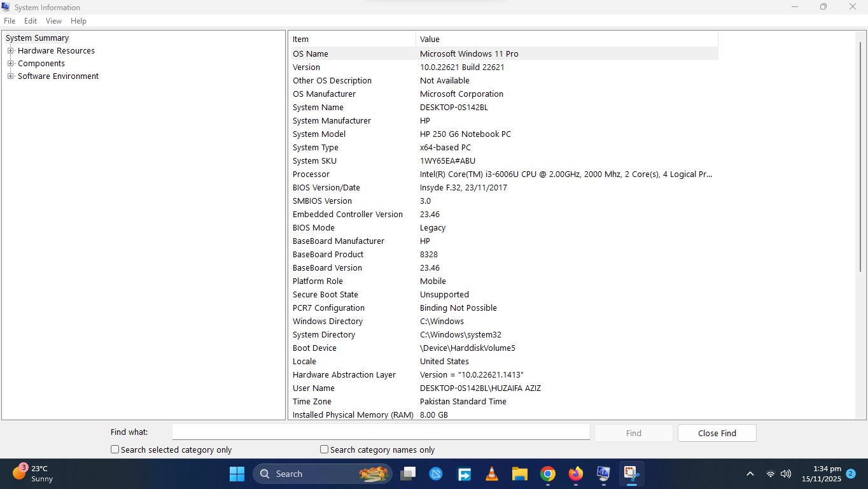Enable 'Search selected category only' checkbox
868x489 pixels.
[115, 450]
